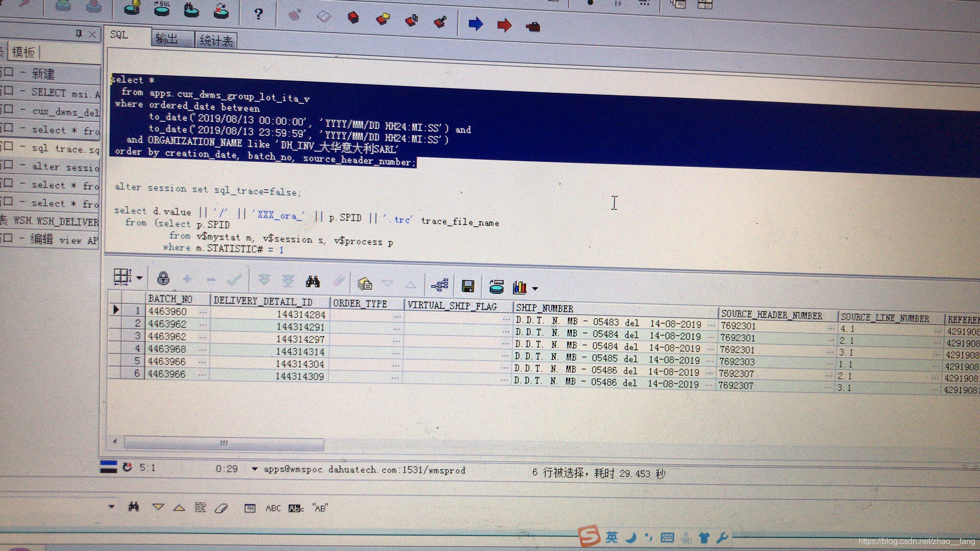Viewport: 980px width, 551px height.
Task: Click the blue right arrow toolbar icon
Action: (x=475, y=23)
